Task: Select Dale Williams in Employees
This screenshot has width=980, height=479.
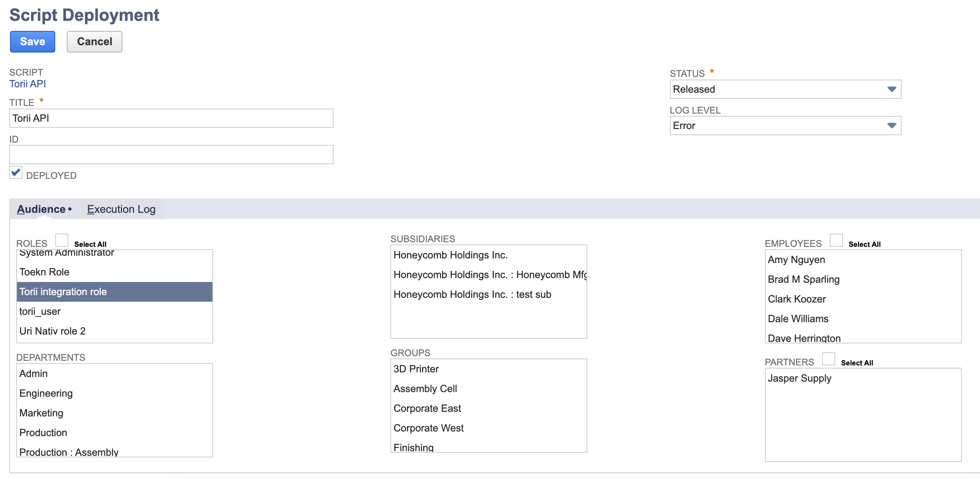Action: pos(863,319)
